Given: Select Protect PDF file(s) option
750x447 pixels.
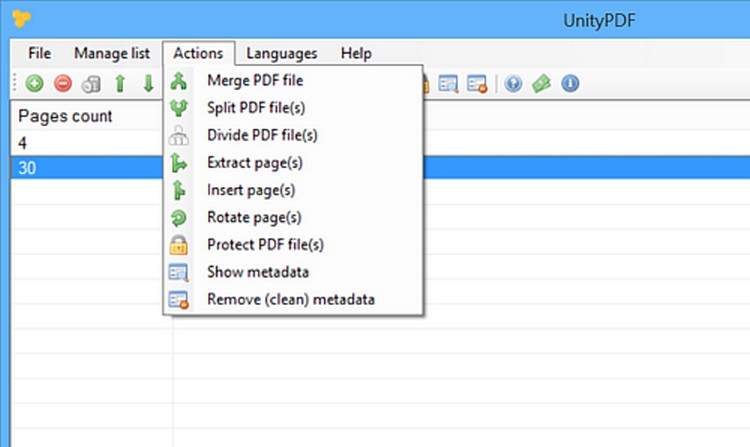Looking at the screenshot, I should tap(265, 244).
